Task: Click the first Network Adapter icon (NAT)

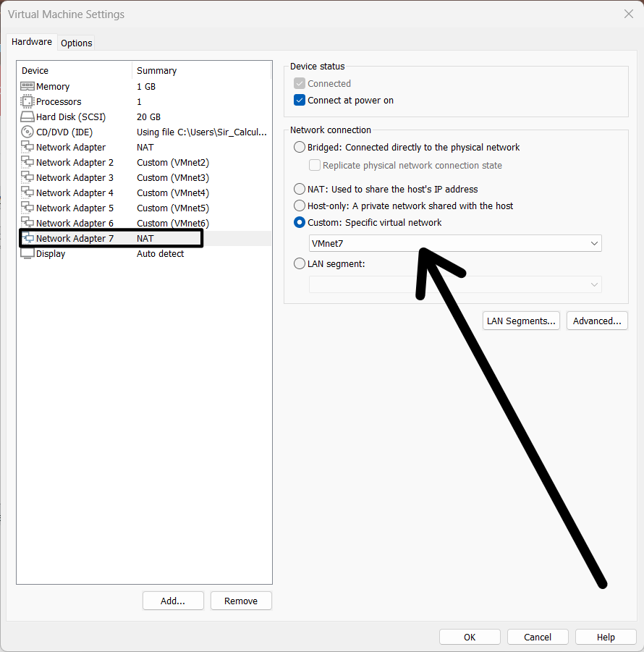Action: [27, 146]
